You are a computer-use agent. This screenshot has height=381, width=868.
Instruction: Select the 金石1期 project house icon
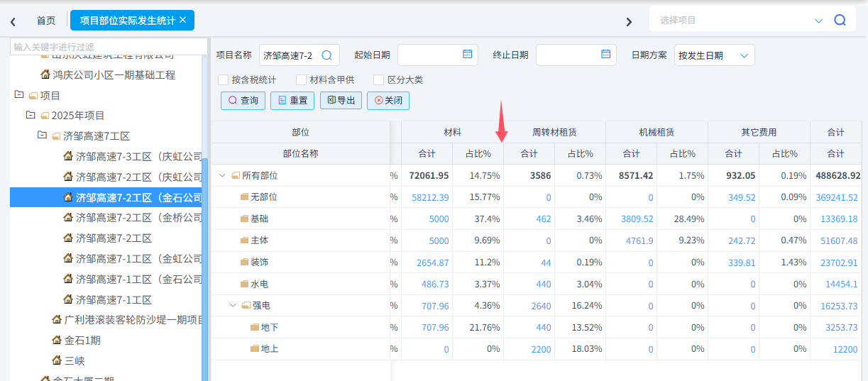tap(57, 341)
